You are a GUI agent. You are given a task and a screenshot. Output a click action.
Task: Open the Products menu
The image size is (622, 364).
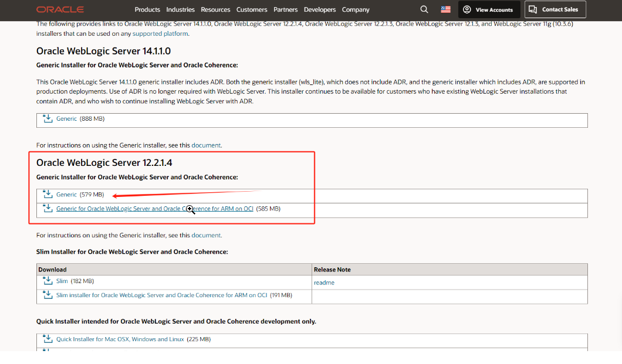[147, 9]
